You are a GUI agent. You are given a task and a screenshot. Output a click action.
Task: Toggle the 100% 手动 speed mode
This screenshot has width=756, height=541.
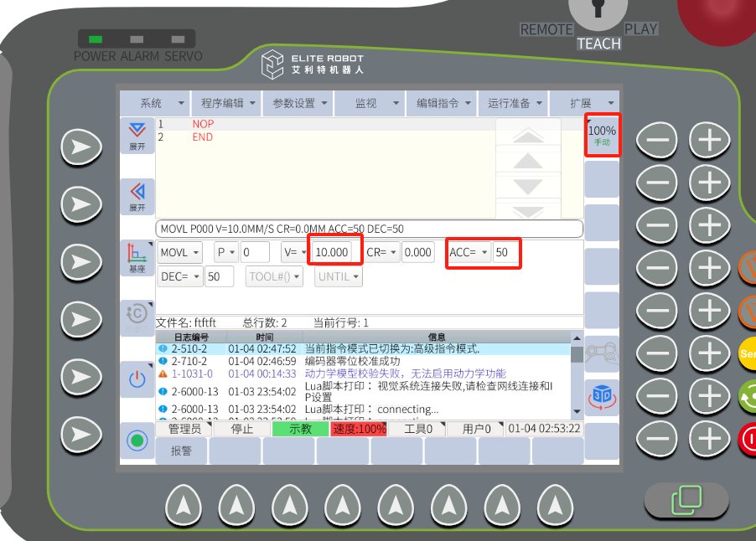(x=602, y=136)
